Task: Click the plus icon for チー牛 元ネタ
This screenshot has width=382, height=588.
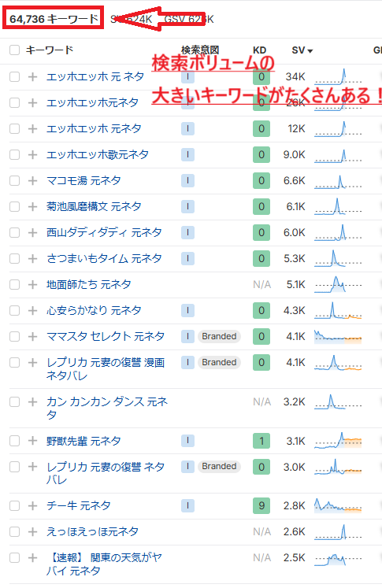Action: coord(32,505)
